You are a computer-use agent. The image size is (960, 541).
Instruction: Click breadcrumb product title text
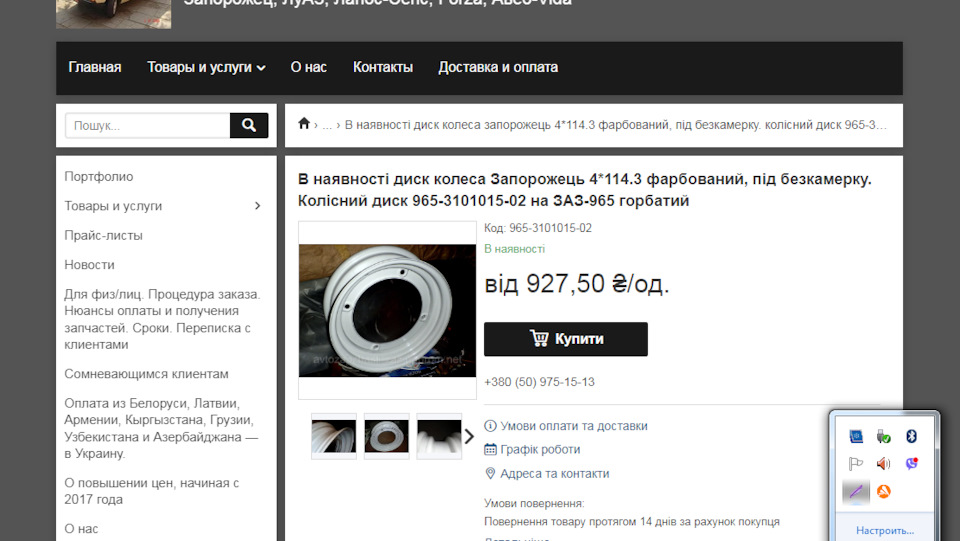pos(615,125)
